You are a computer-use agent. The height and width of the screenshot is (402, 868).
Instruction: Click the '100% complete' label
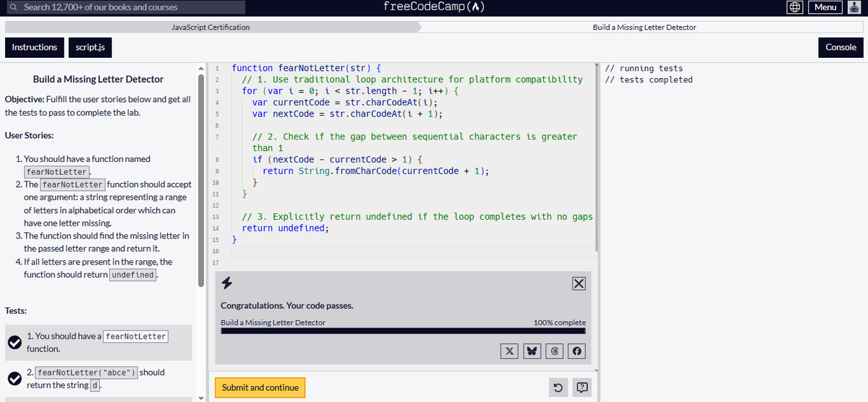click(x=559, y=322)
